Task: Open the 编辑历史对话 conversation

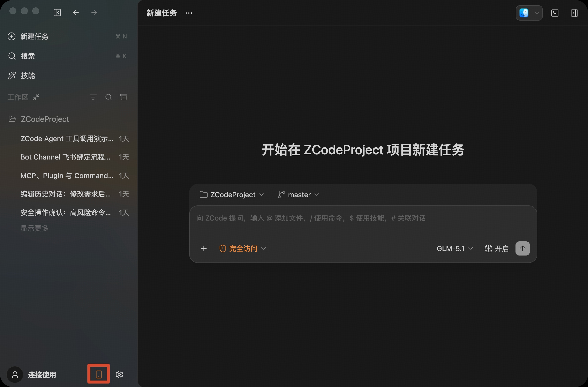Action: tap(74, 194)
